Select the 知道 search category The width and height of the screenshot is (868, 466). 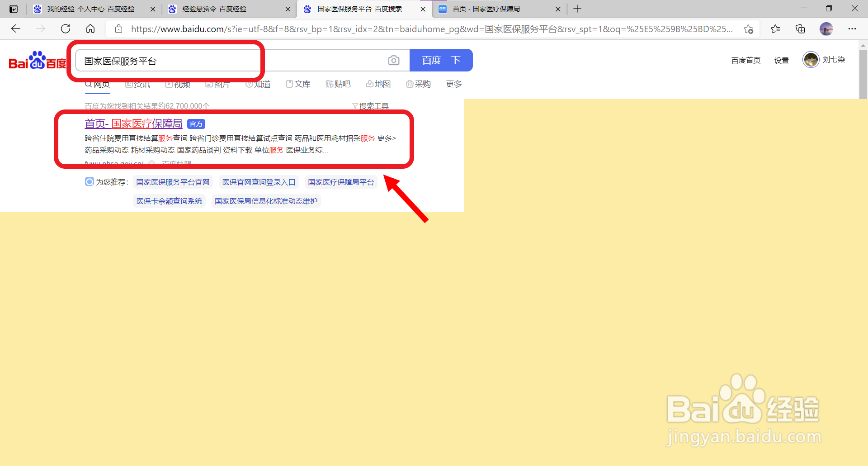pos(258,84)
